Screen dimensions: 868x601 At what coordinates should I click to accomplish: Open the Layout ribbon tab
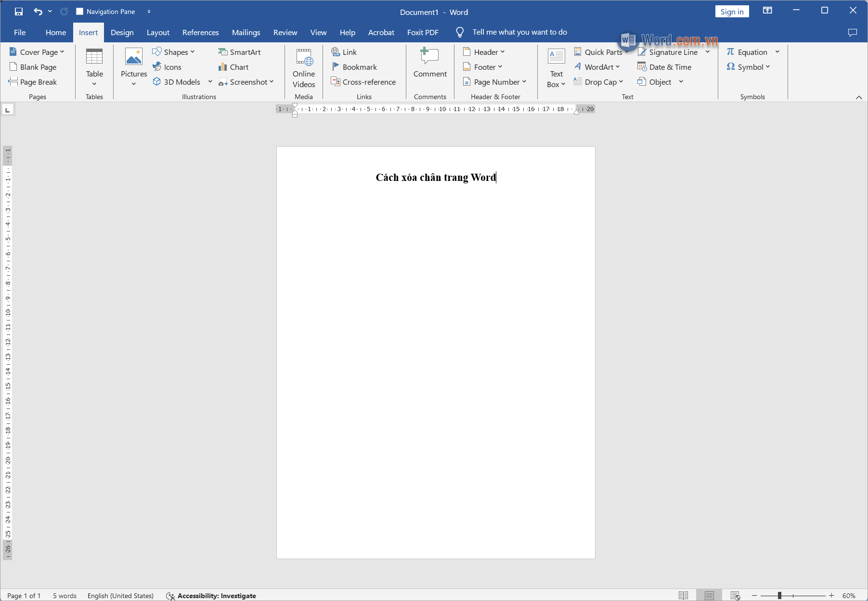point(158,32)
